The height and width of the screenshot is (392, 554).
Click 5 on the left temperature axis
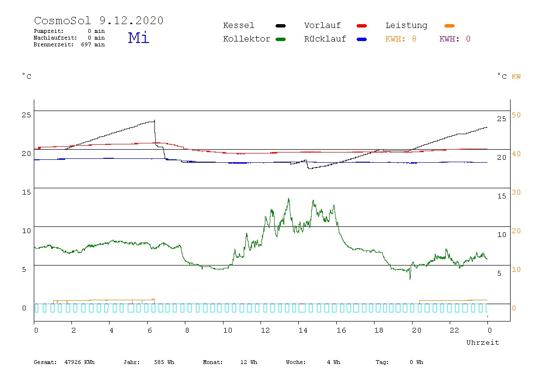(24, 269)
